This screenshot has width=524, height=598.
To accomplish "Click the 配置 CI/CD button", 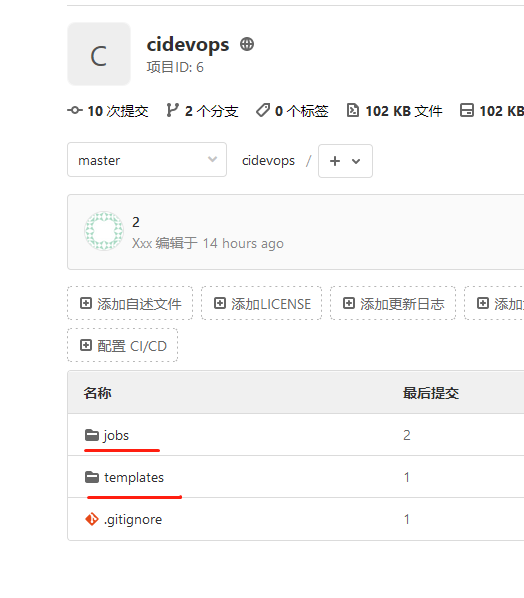I will click(x=122, y=345).
